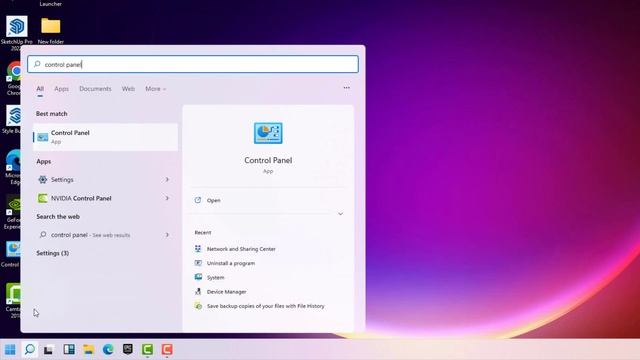Click the Search the web heading
The width and height of the screenshot is (640, 360).
58,217
